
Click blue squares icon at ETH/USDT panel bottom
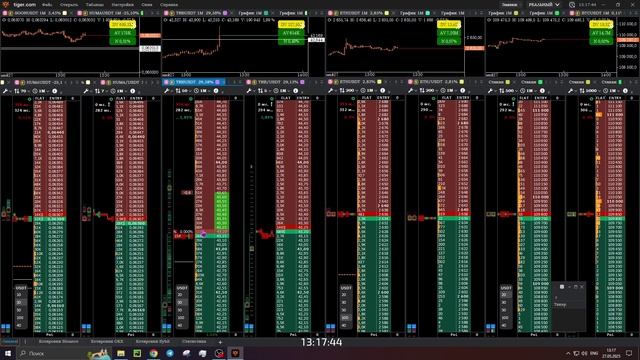[x=411, y=327]
